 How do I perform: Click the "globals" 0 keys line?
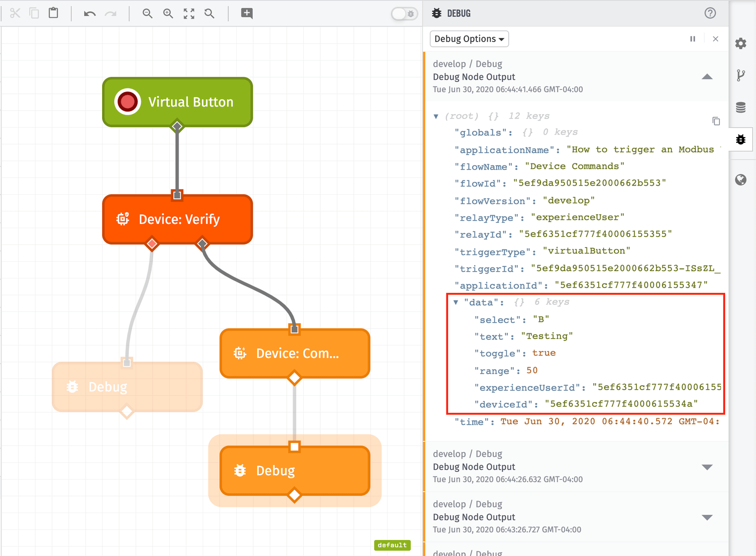click(x=516, y=132)
